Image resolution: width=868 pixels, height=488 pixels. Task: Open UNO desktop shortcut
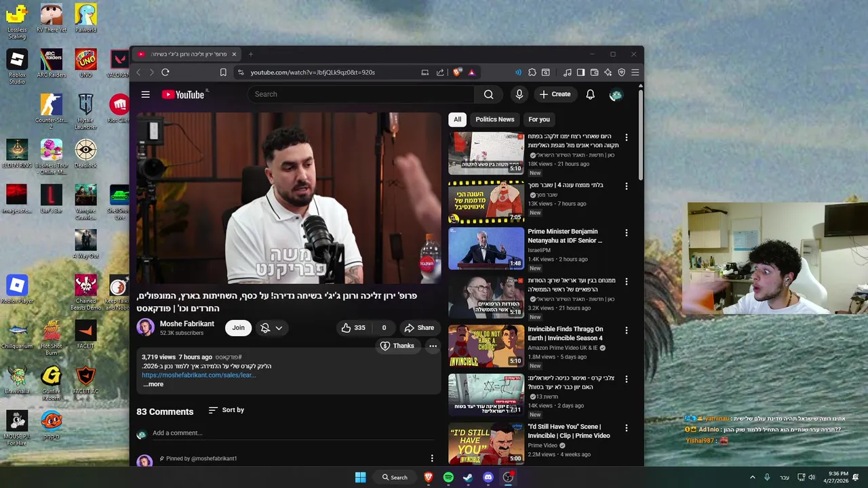(85, 63)
